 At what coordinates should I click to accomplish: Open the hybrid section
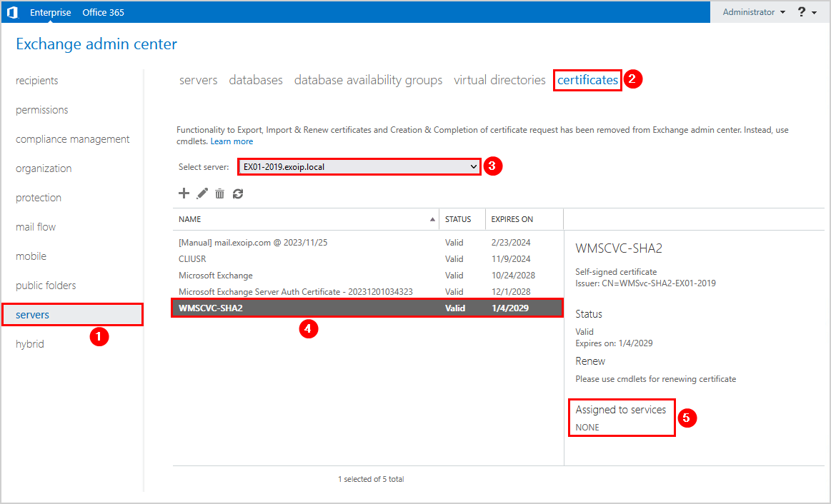[30, 344]
